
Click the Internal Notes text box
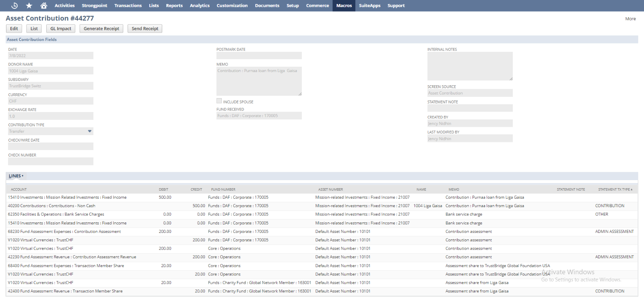(x=470, y=66)
